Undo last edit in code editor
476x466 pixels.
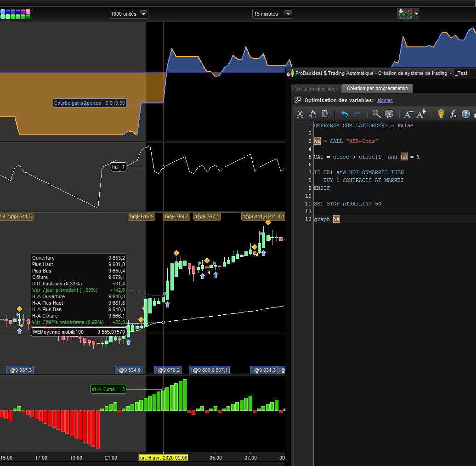tap(345, 114)
